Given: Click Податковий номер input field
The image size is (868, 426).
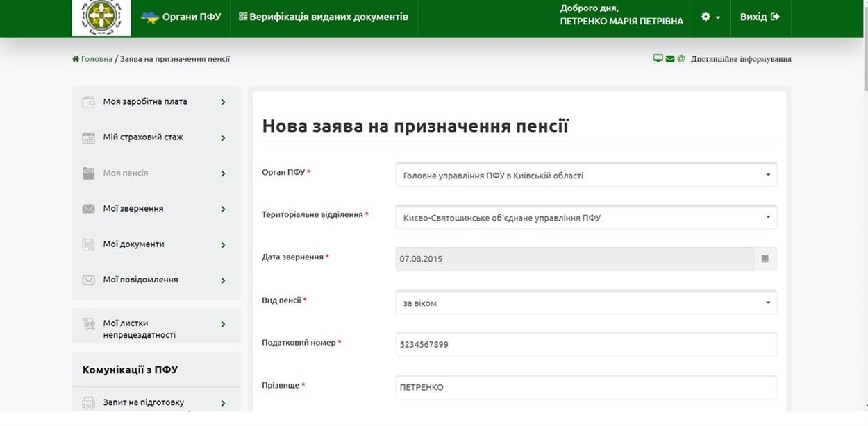Looking at the screenshot, I should [586, 344].
